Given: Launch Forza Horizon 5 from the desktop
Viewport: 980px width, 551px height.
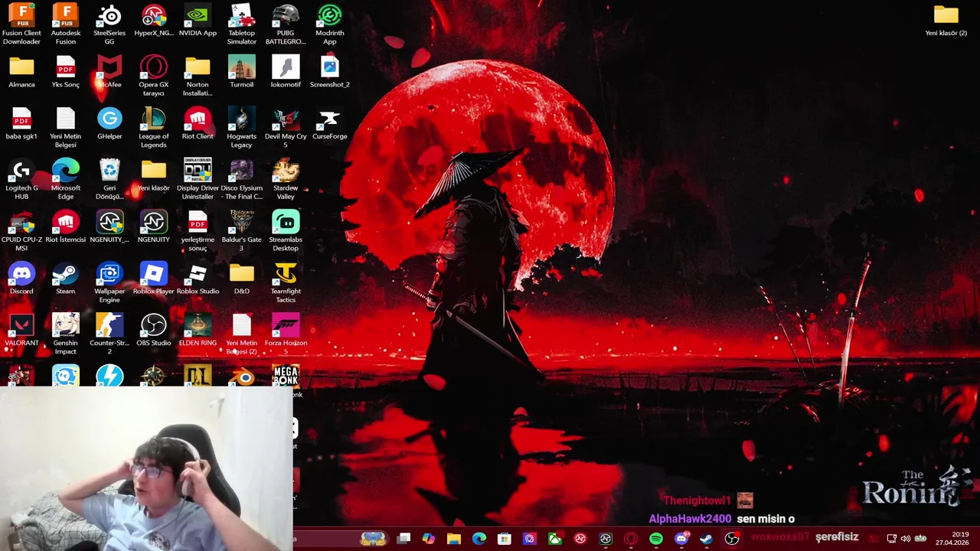Looking at the screenshot, I should (x=286, y=334).
